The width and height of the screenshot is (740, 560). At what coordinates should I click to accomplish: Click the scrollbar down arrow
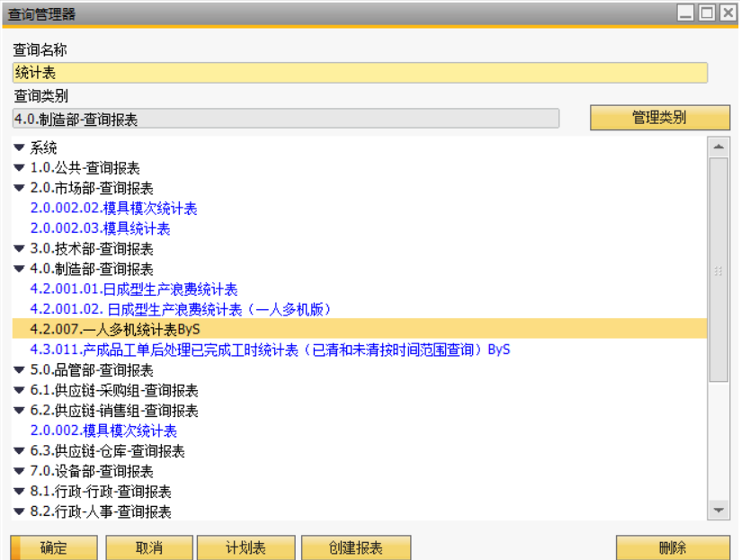click(718, 510)
